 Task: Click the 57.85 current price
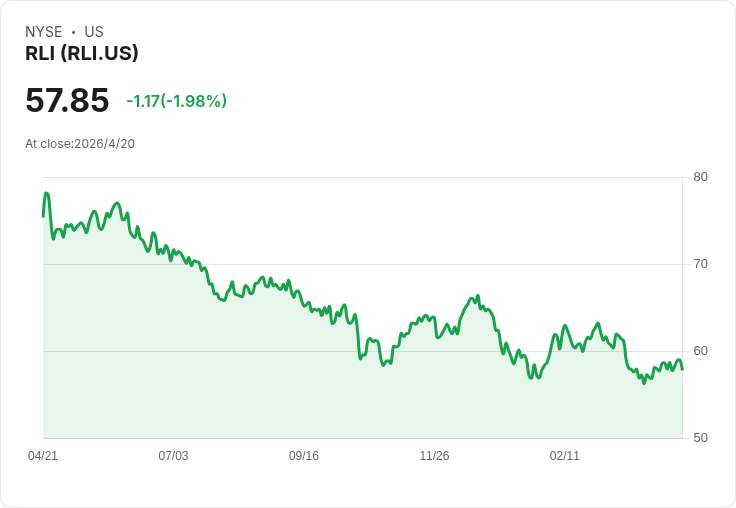(67, 100)
